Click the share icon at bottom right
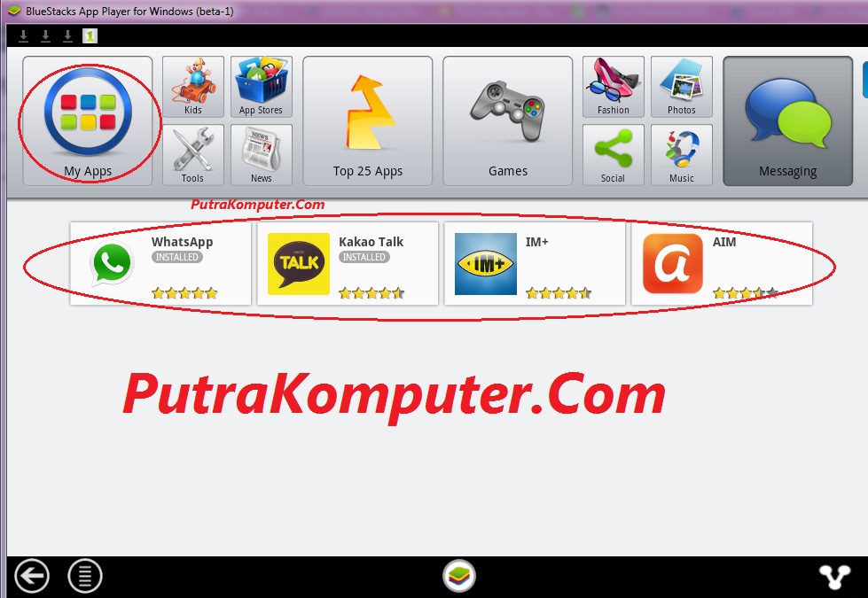Viewport: 868px width, 598px height. click(x=835, y=577)
